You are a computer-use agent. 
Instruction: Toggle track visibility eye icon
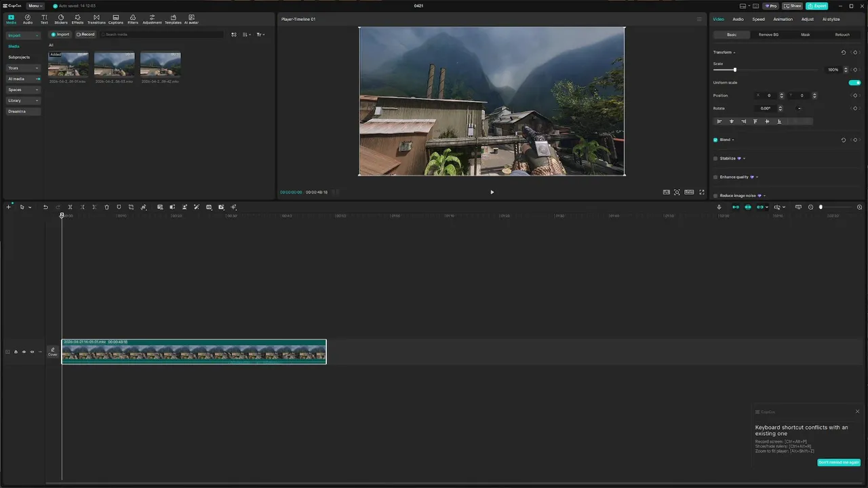click(x=24, y=352)
